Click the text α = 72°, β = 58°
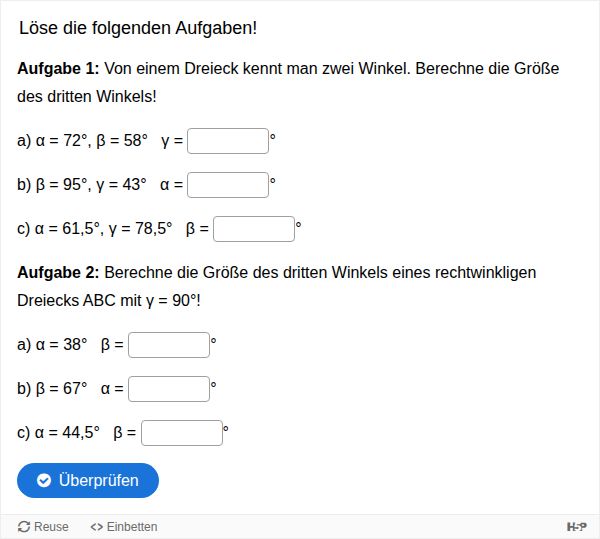This screenshot has width=600, height=539. (x=91, y=141)
